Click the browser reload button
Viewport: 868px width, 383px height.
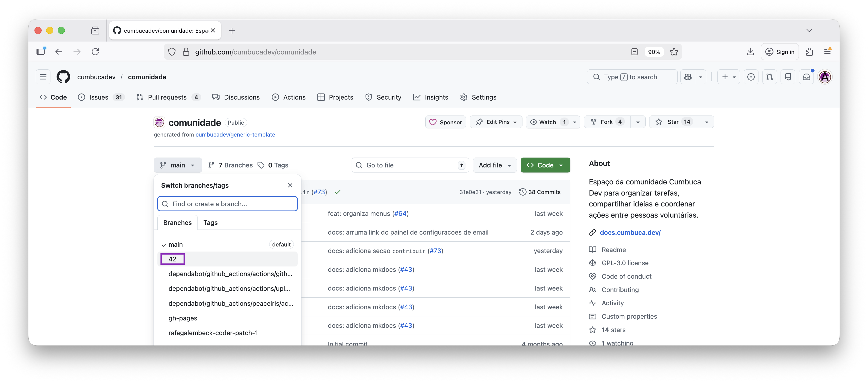[x=95, y=52]
